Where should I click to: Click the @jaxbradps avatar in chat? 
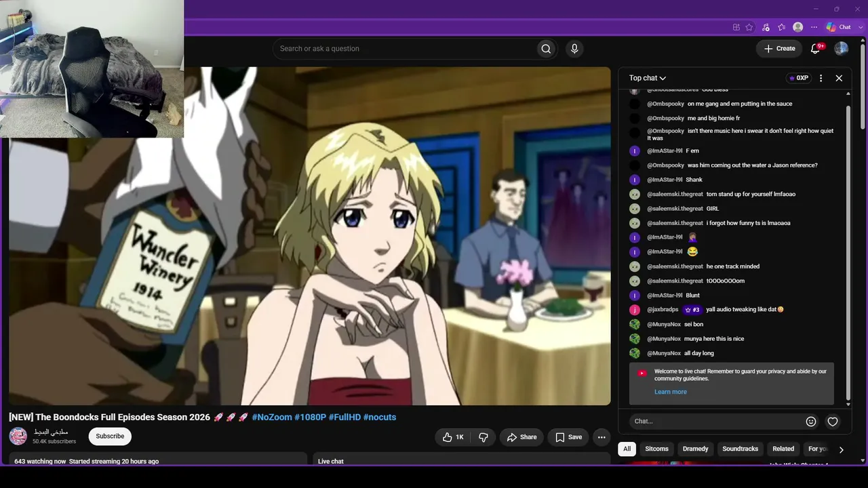coord(635,310)
